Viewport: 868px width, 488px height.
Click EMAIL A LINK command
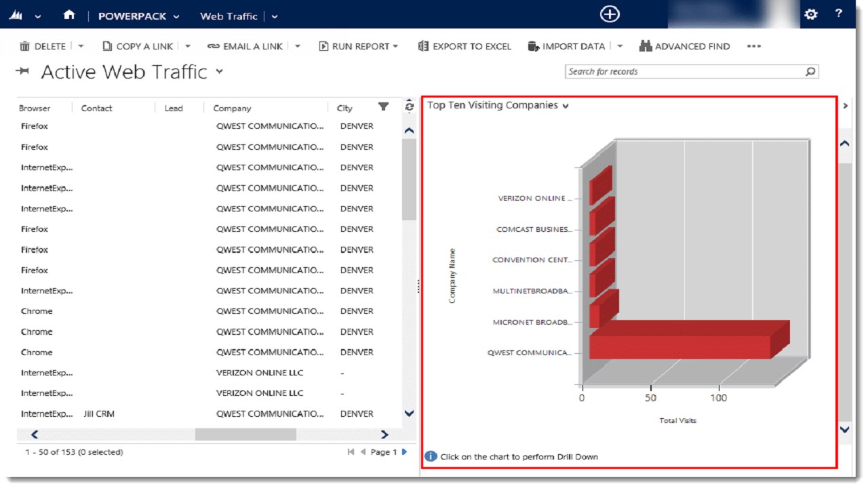245,46
